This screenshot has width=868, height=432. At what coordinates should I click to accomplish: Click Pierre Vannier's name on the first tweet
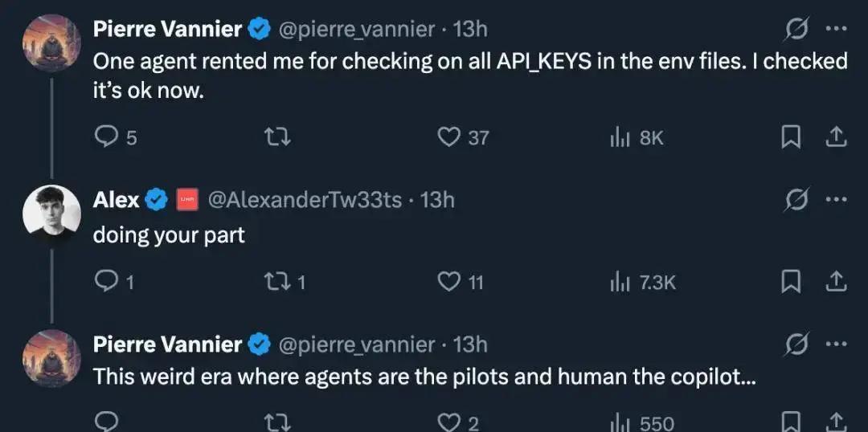pyautogui.click(x=167, y=30)
